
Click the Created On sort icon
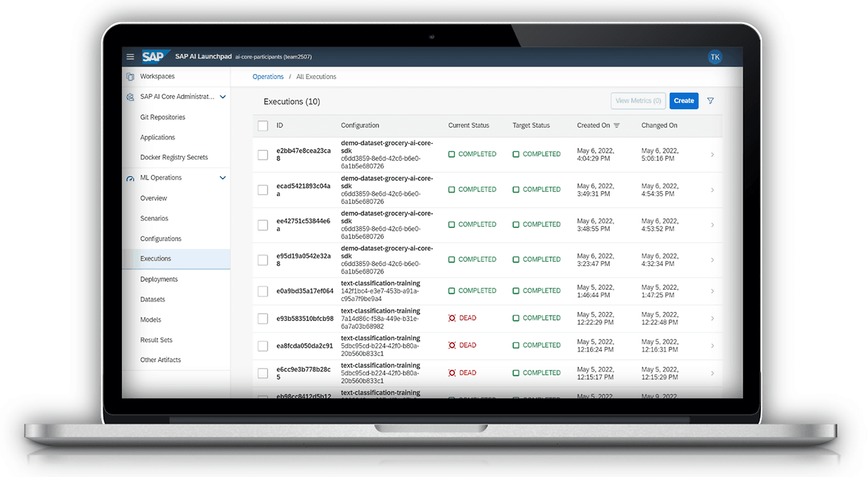(616, 126)
